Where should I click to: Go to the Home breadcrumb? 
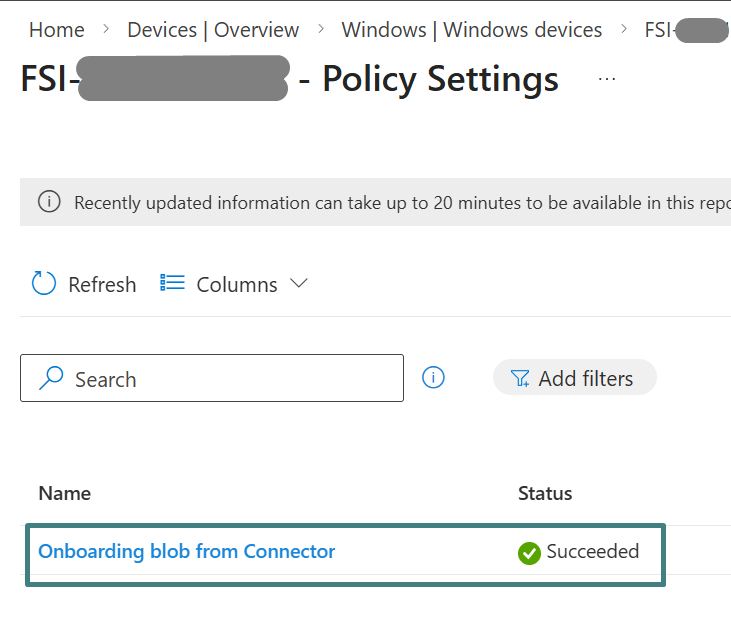pyautogui.click(x=56, y=30)
